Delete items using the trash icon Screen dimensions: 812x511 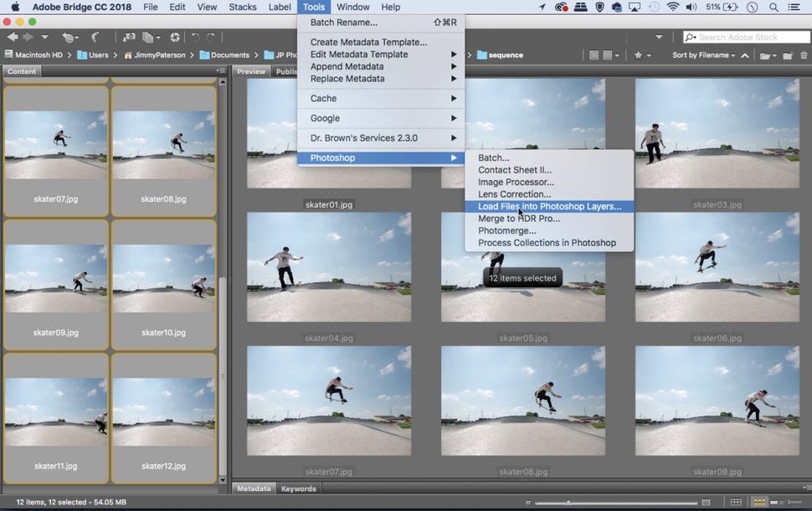coord(803,54)
